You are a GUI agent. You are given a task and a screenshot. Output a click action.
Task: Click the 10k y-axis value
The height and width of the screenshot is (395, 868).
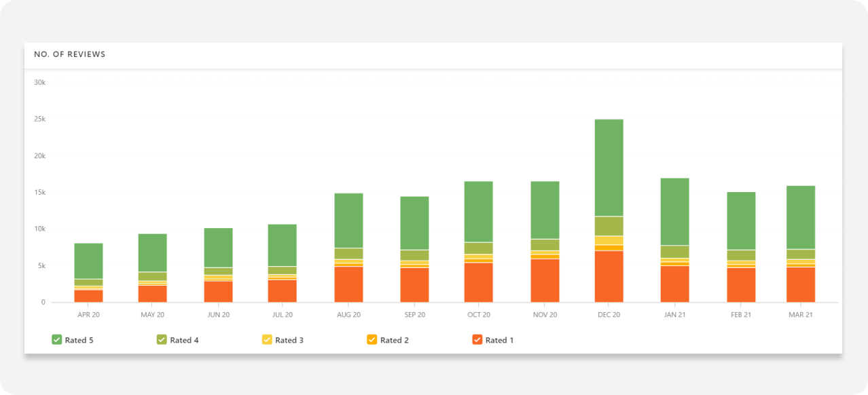pos(39,229)
